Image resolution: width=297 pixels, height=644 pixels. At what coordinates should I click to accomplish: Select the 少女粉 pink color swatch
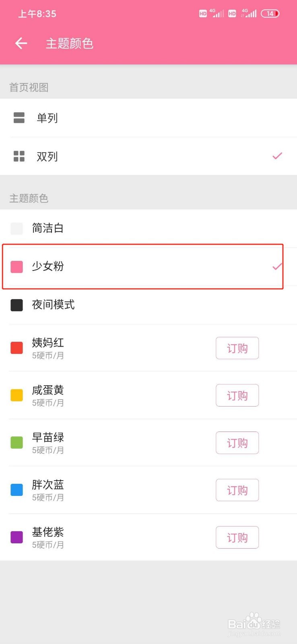click(x=16, y=266)
